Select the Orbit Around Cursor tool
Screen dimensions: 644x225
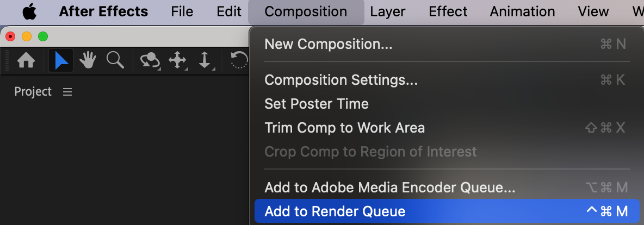(x=150, y=60)
